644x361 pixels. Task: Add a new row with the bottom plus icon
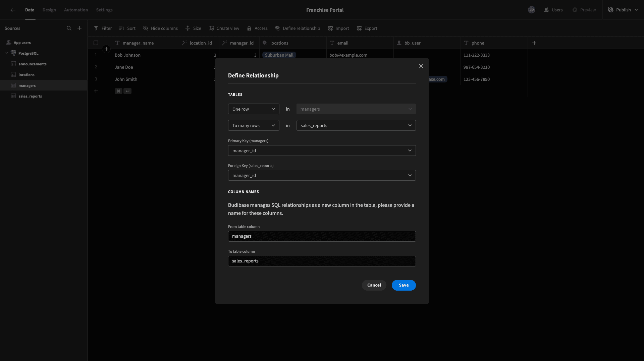click(96, 91)
